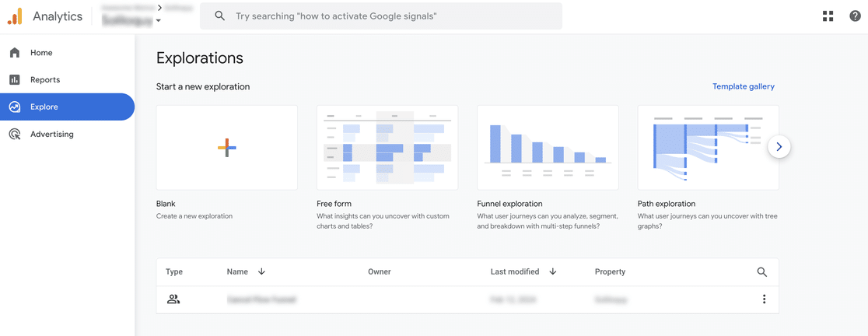Viewport: 868px width, 336px height.
Task: Click the Google Analytics logo
Action: (15, 16)
